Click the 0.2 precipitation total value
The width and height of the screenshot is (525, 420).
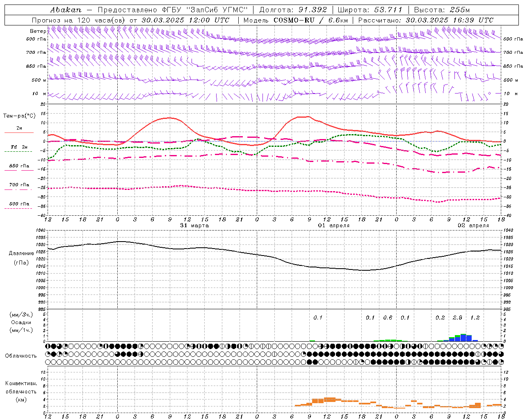tap(440, 318)
